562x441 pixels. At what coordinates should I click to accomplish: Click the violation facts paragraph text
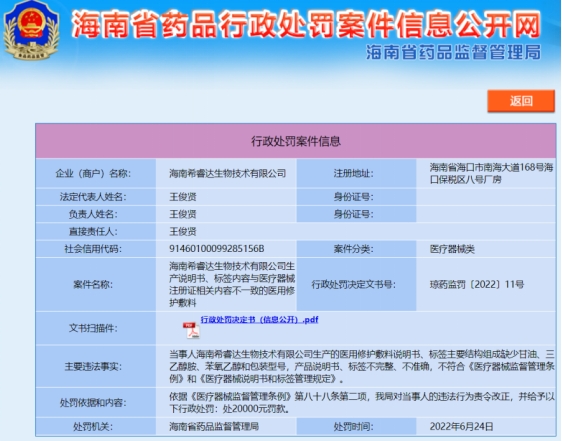(362, 366)
